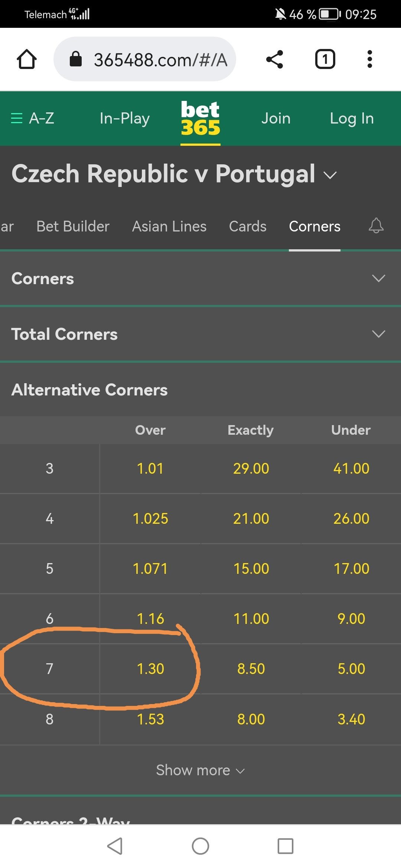Expand more alternative corners with Show more

pos(200,770)
